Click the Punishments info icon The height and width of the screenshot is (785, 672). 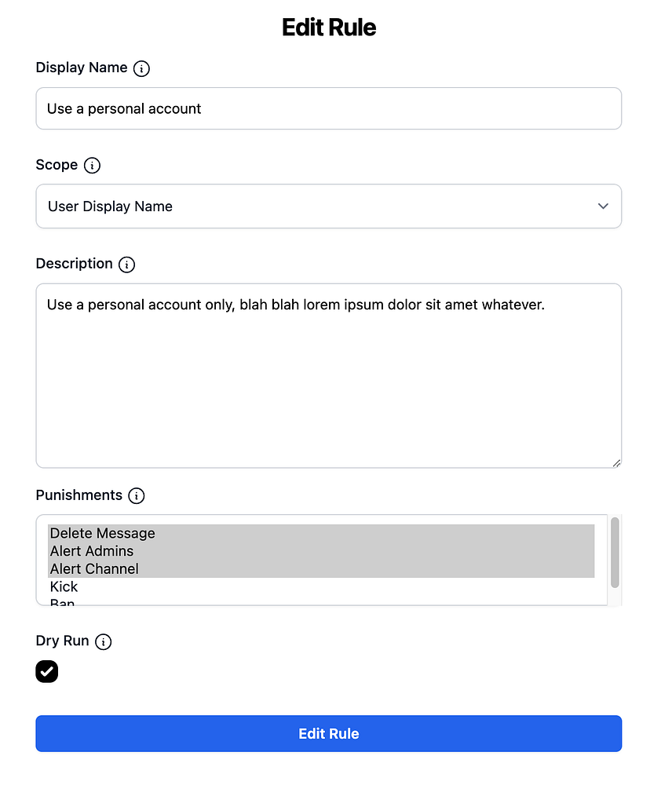pos(137,496)
